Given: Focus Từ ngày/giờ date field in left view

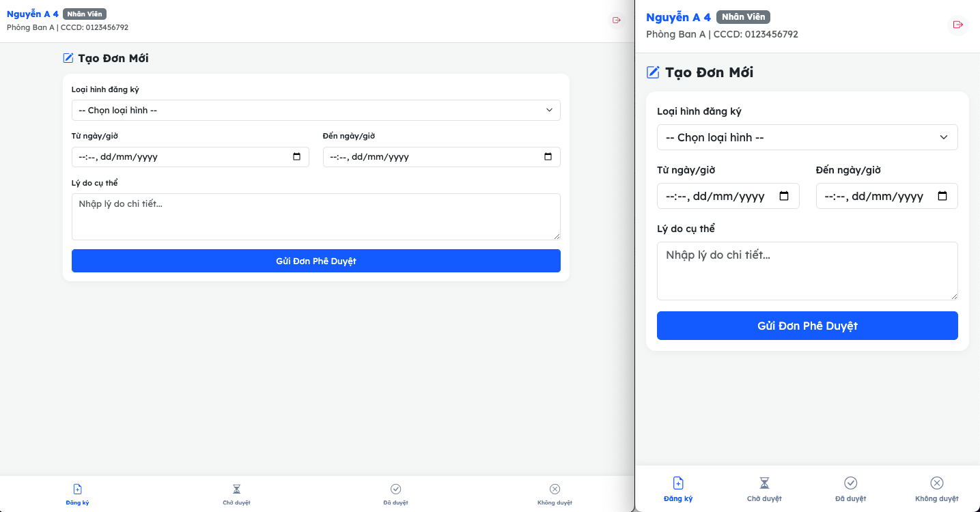Looking at the screenshot, I should pyautogui.click(x=191, y=157).
